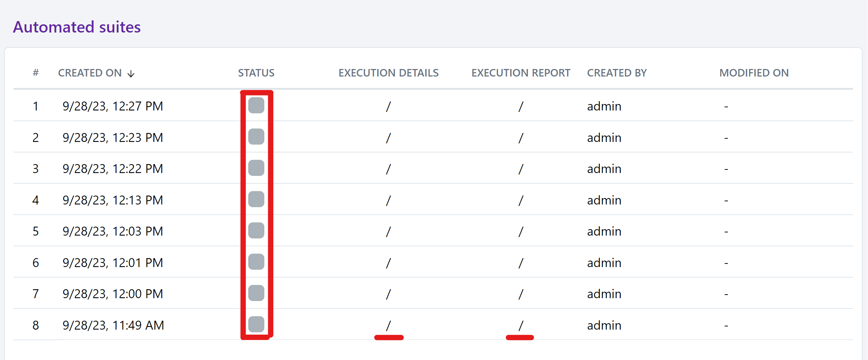
Task: Click the Created By column header
Action: (617, 73)
